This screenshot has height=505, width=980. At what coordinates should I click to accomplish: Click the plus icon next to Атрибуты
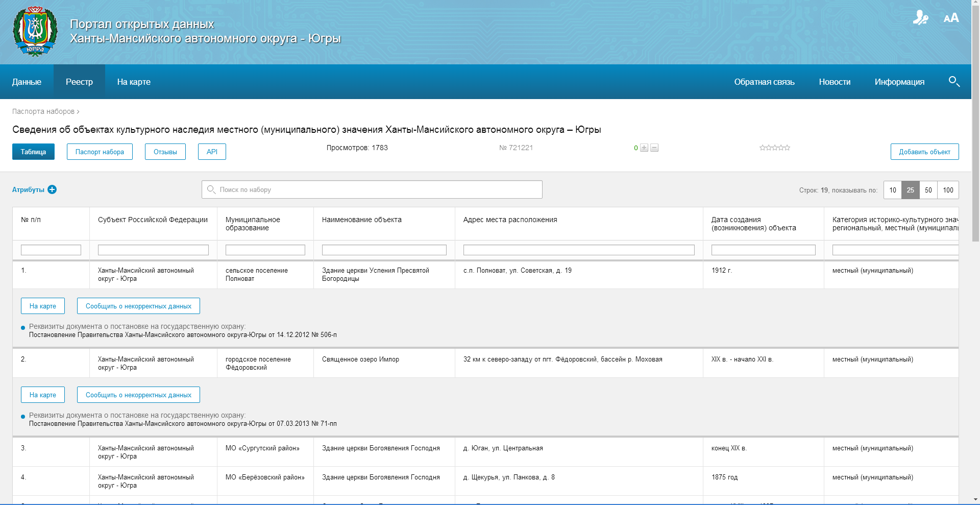52,189
